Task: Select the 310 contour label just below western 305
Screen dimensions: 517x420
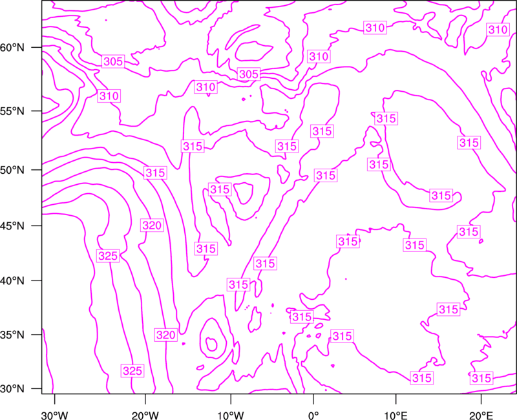Action: pos(109,96)
